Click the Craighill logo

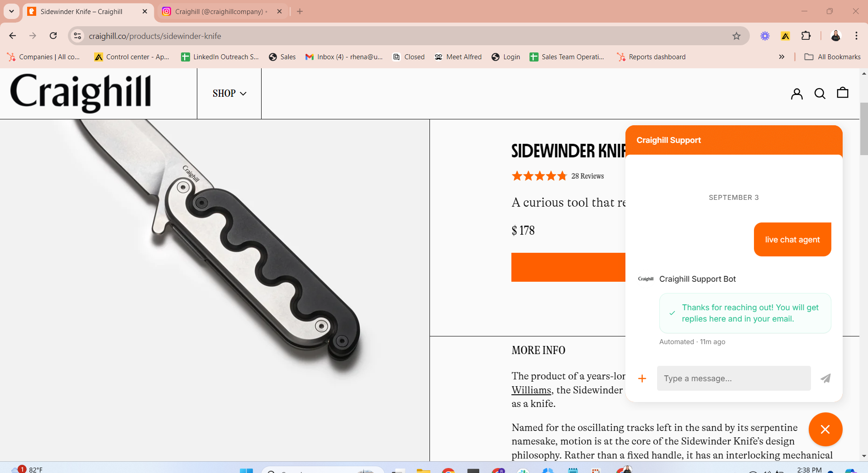click(x=81, y=93)
